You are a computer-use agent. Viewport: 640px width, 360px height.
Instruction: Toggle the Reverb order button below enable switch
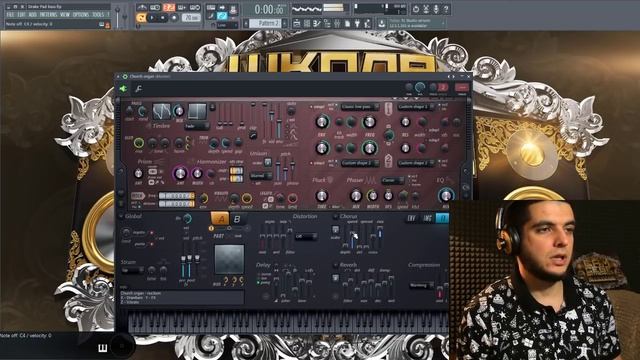click(336, 278)
